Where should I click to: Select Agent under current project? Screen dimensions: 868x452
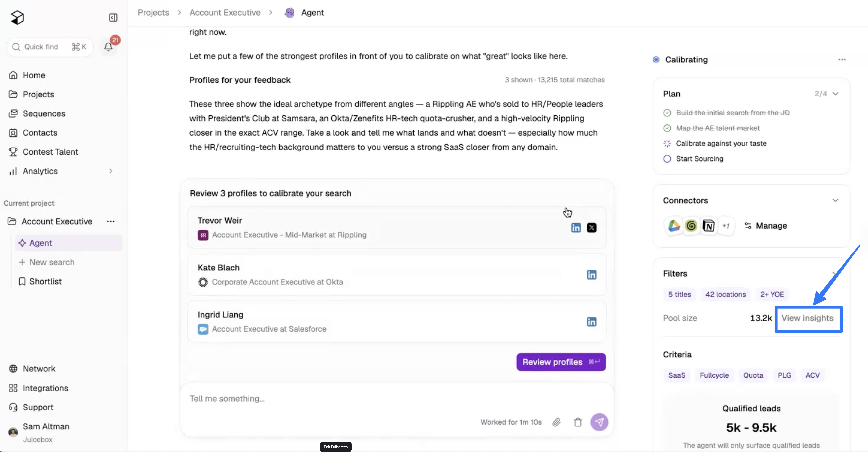click(x=68, y=243)
